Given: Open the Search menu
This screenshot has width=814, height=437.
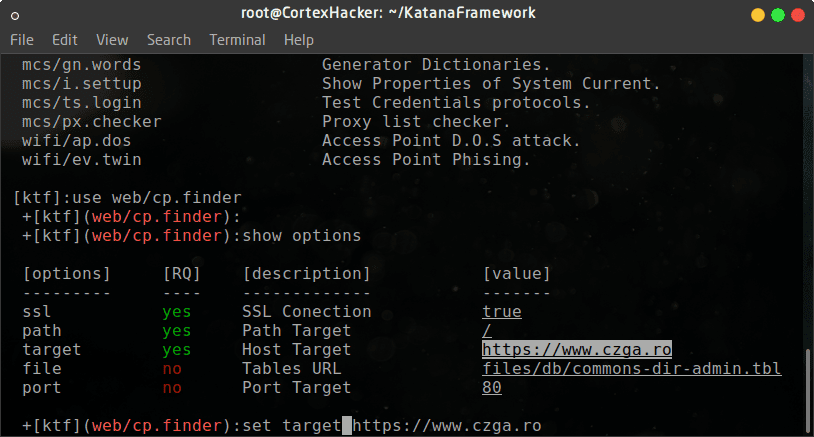Looking at the screenshot, I should click(169, 40).
